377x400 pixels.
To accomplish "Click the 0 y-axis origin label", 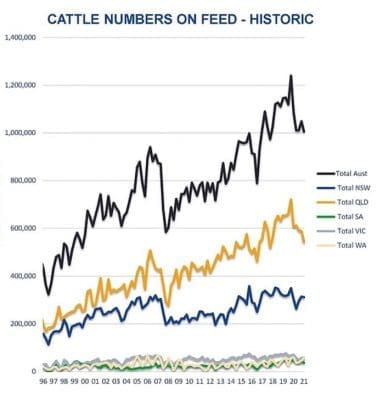I will click(34, 371).
